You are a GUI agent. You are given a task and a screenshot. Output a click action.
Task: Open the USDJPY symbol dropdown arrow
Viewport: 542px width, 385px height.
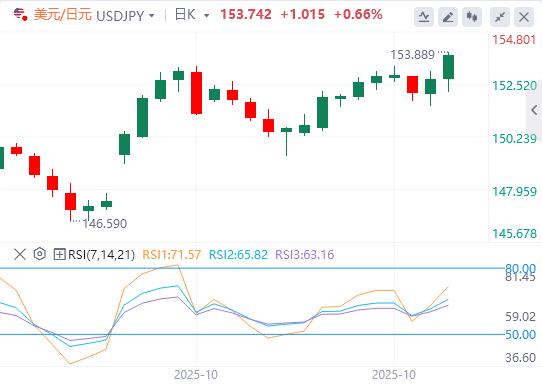click(151, 16)
